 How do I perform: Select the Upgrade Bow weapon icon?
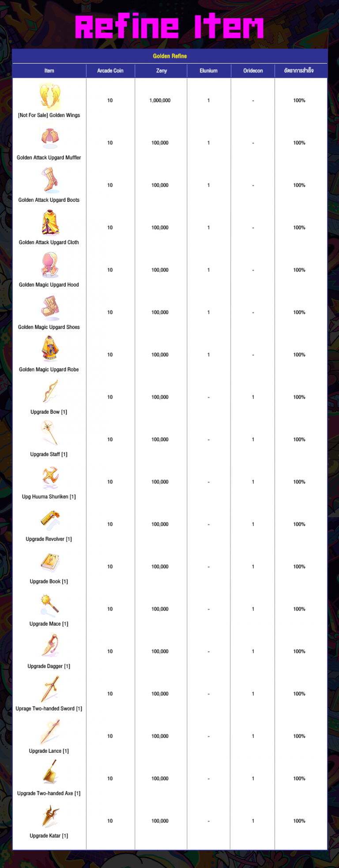coord(50,392)
